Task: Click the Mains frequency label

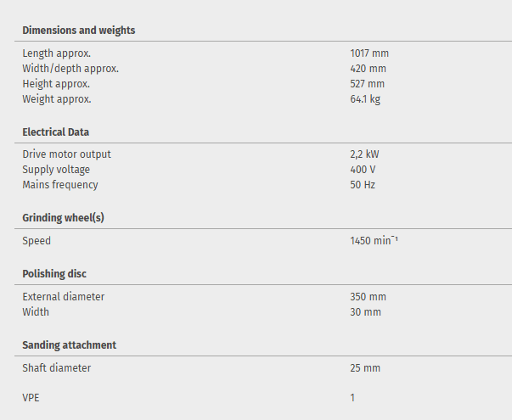Action: pyautogui.click(x=59, y=185)
